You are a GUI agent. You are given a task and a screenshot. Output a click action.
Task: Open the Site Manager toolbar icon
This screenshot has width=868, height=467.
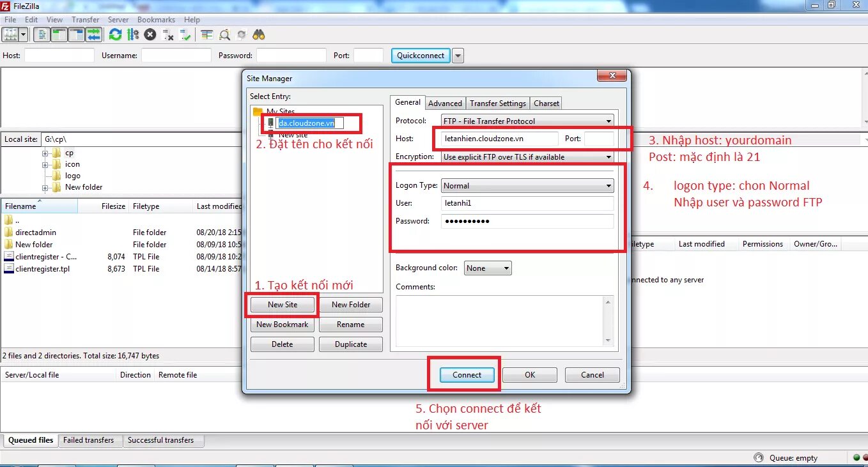click(x=10, y=34)
